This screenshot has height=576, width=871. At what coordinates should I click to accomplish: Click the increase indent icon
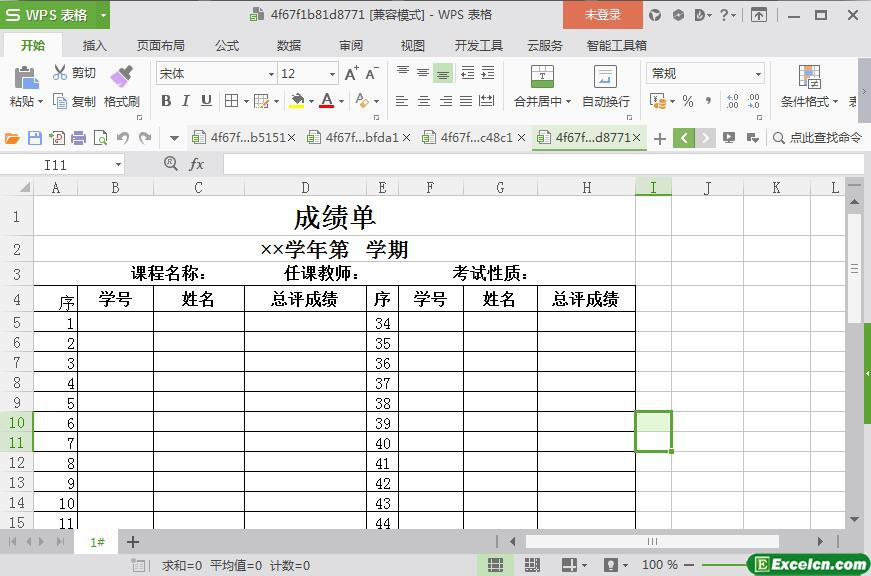tap(488, 73)
